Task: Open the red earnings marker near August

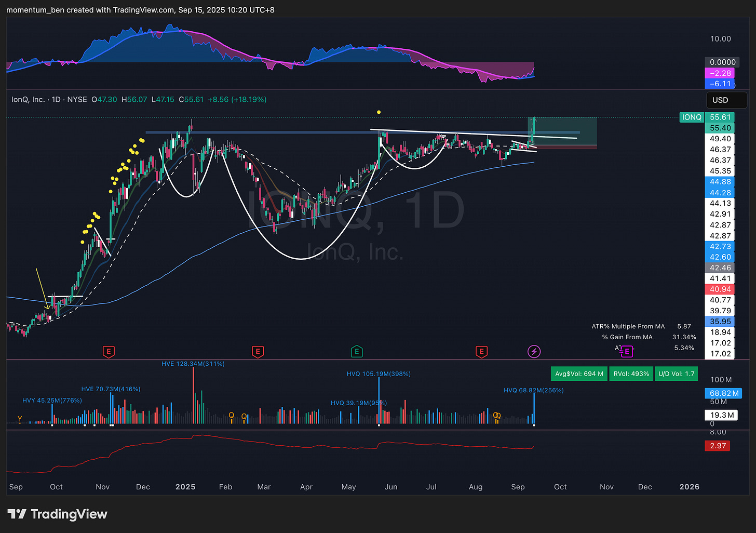Action: (481, 352)
